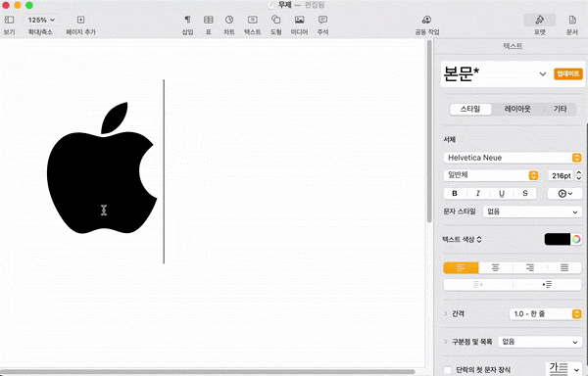
Task: Open the Character Style (문자 스타일) dropdown
Action: pyautogui.click(x=532, y=211)
